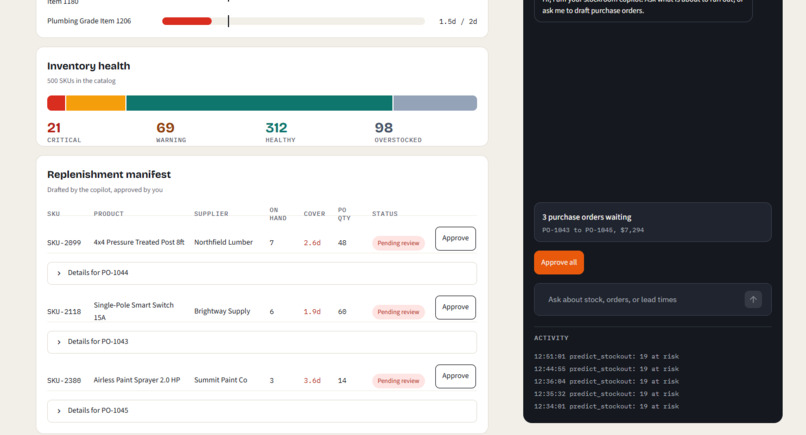The height and width of the screenshot is (435, 806).
Task: Click the 12:44:55 predict_stockout activity entry
Action: point(607,369)
